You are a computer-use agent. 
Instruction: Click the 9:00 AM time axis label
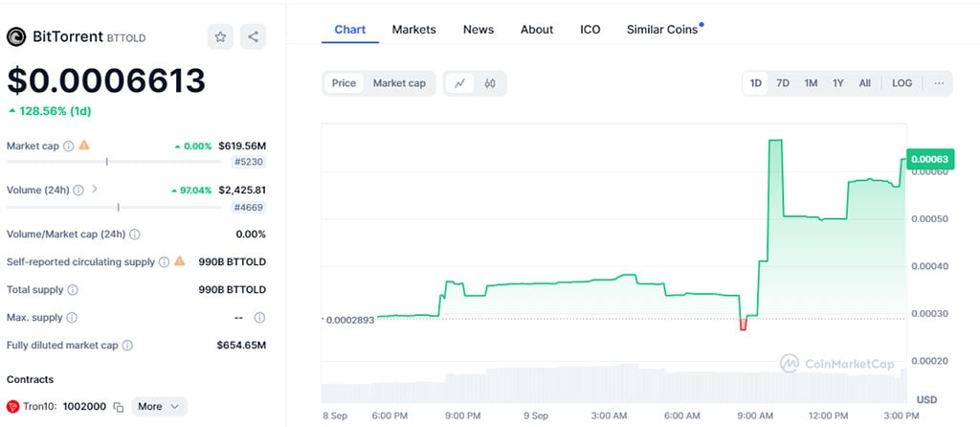(x=756, y=416)
